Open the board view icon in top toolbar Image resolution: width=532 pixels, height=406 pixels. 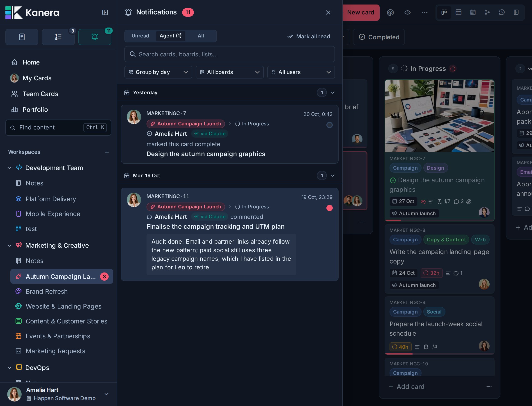444,12
